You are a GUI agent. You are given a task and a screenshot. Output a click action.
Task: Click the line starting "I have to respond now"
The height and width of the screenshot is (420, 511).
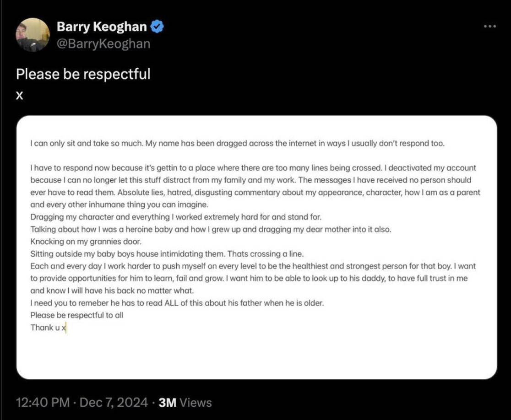point(253,168)
